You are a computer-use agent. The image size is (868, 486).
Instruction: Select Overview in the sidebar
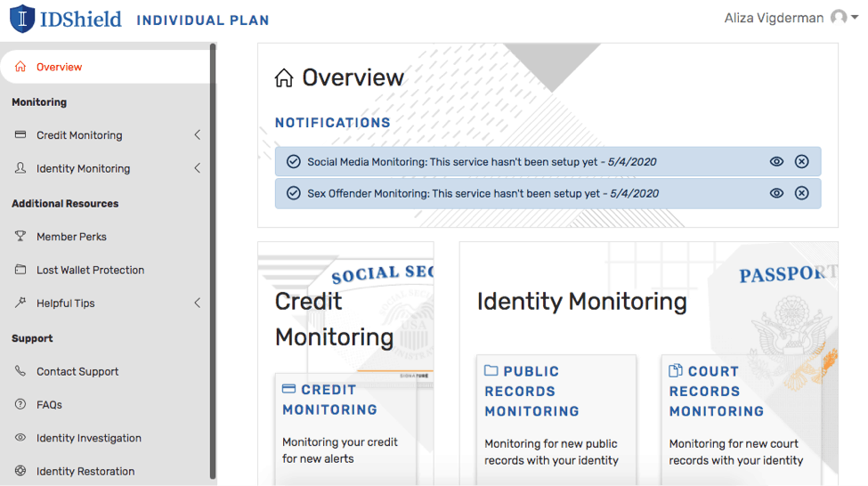pos(59,67)
